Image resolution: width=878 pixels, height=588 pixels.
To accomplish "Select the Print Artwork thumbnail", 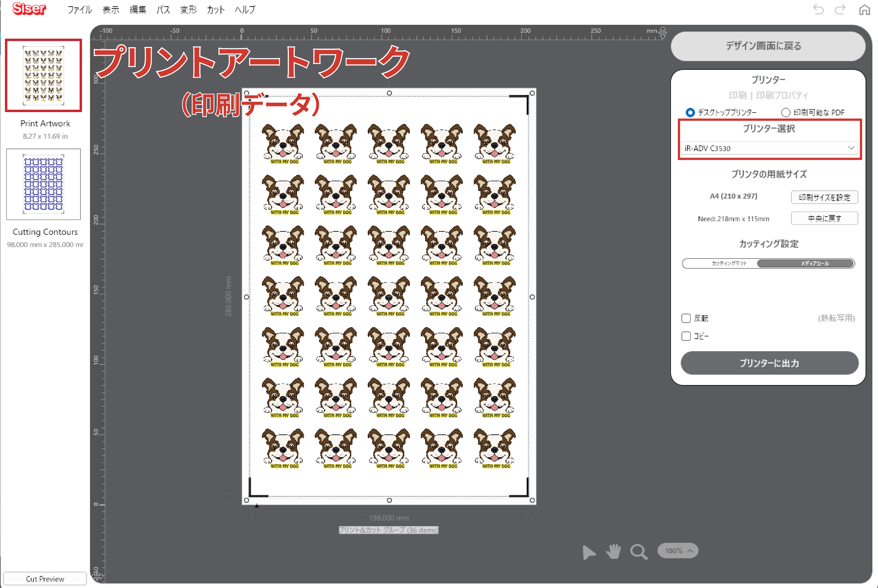I will click(43, 75).
